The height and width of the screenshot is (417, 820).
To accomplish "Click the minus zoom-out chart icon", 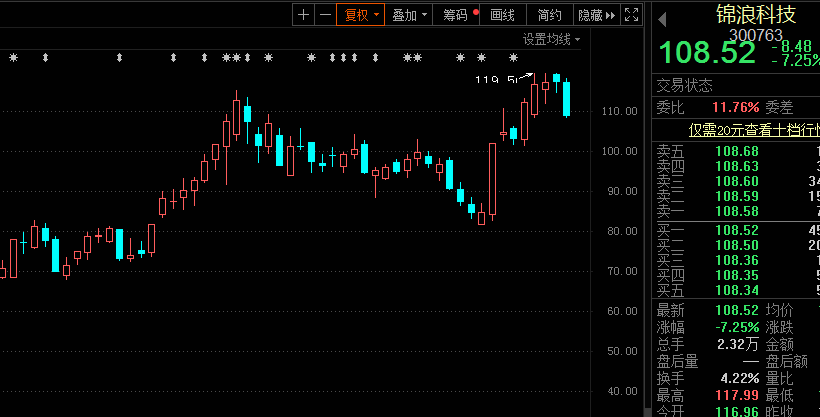I will (324, 14).
